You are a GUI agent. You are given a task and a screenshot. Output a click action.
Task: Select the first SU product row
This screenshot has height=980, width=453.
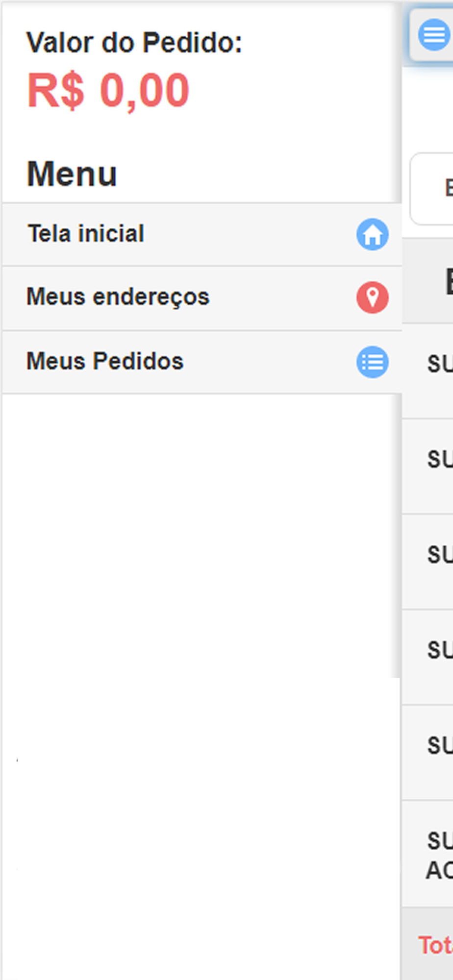tap(428, 371)
